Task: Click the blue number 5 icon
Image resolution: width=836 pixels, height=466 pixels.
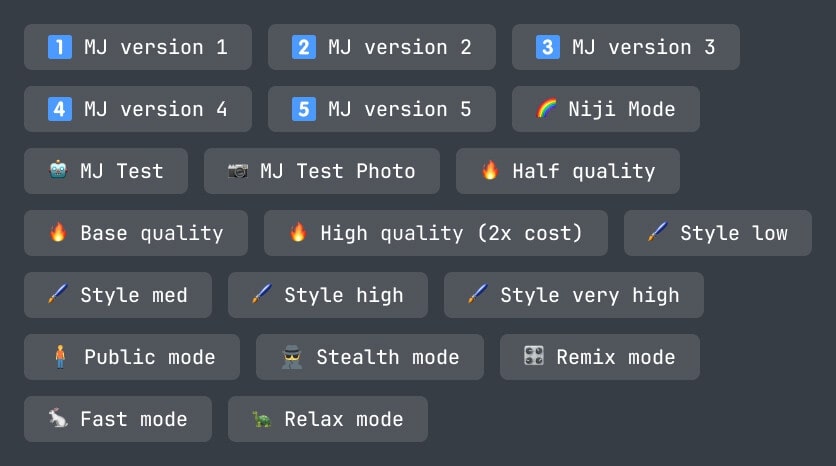Action: (x=304, y=109)
